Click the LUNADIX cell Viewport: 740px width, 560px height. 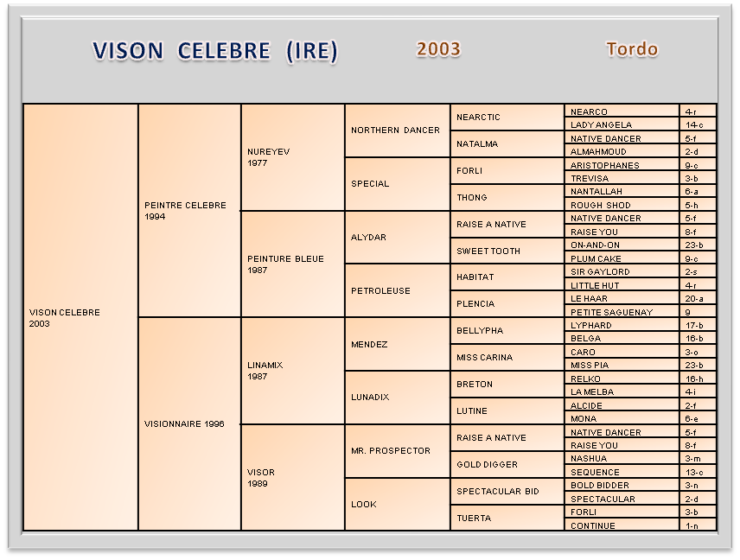click(x=397, y=398)
